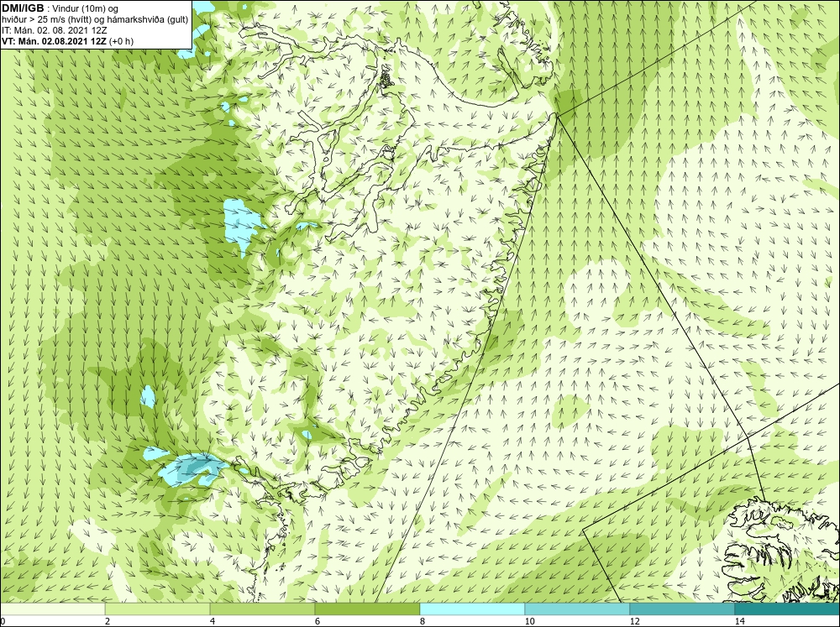Click the "IT: Mán. 02. 08. 2021 12Z" line
840x627 pixels.
(x=54, y=30)
